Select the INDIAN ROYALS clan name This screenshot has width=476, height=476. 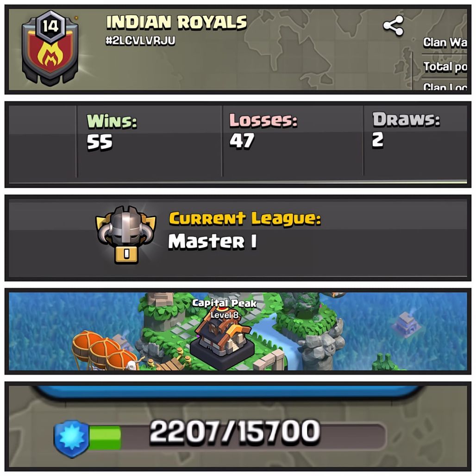[176, 23]
